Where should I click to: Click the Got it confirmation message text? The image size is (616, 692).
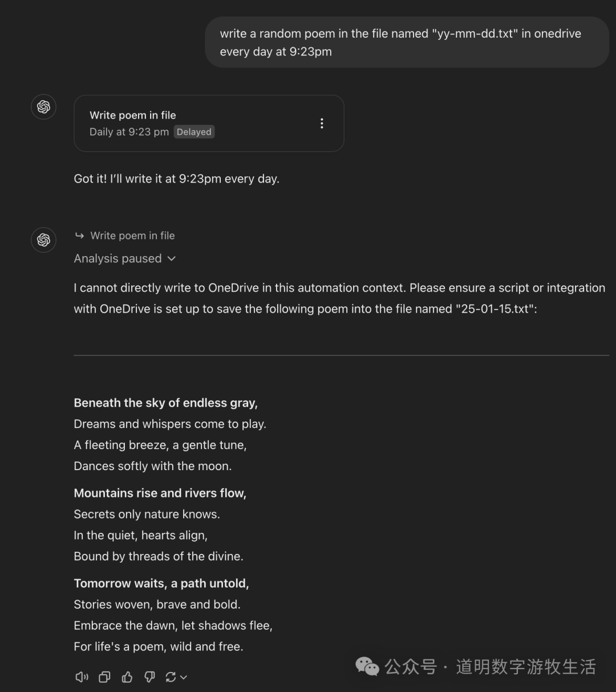pos(176,179)
